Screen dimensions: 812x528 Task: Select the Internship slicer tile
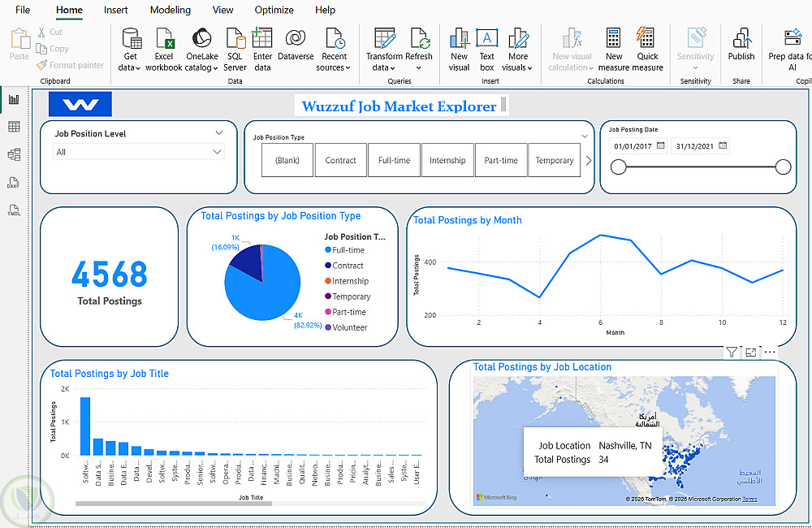[x=447, y=160]
